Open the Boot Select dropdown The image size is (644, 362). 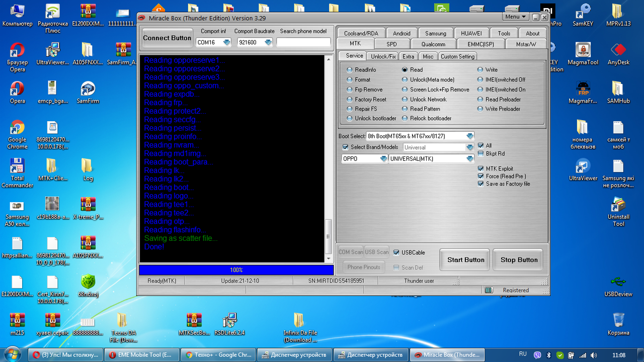click(470, 136)
